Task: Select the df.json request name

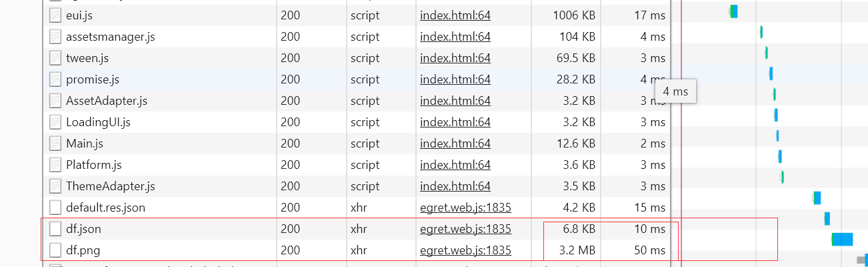Action: click(x=83, y=229)
